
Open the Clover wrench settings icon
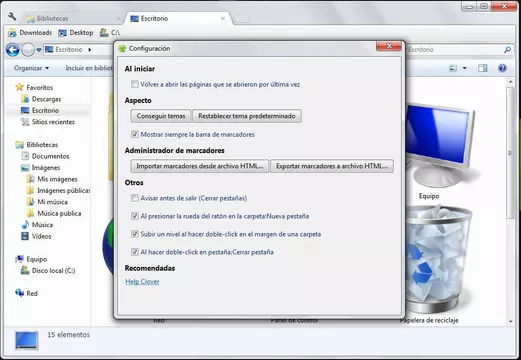coord(12,17)
